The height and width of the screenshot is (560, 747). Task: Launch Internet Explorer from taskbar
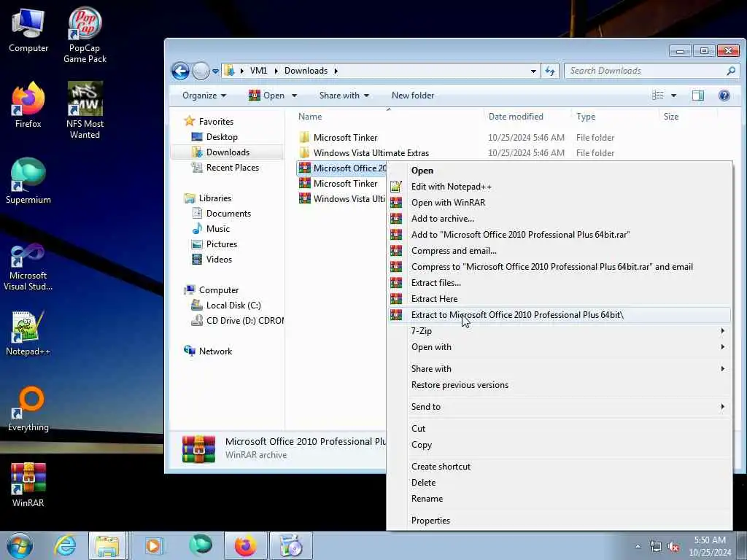65,545
